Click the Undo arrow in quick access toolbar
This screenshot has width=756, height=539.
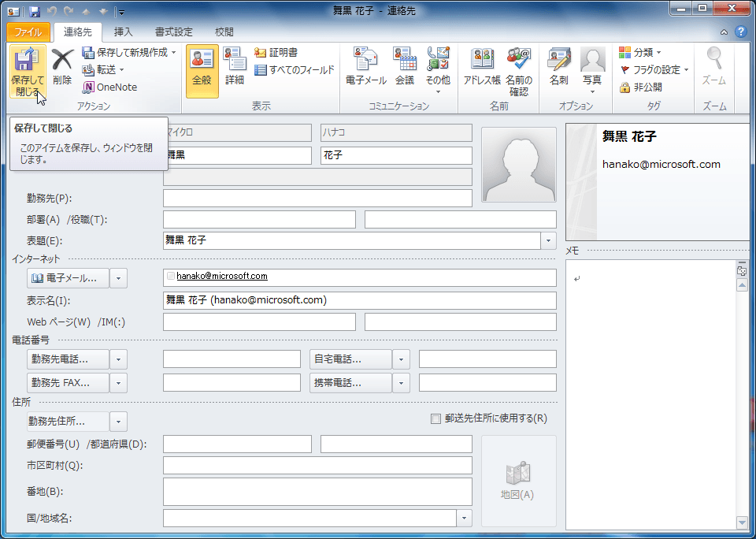pyautogui.click(x=52, y=12)
